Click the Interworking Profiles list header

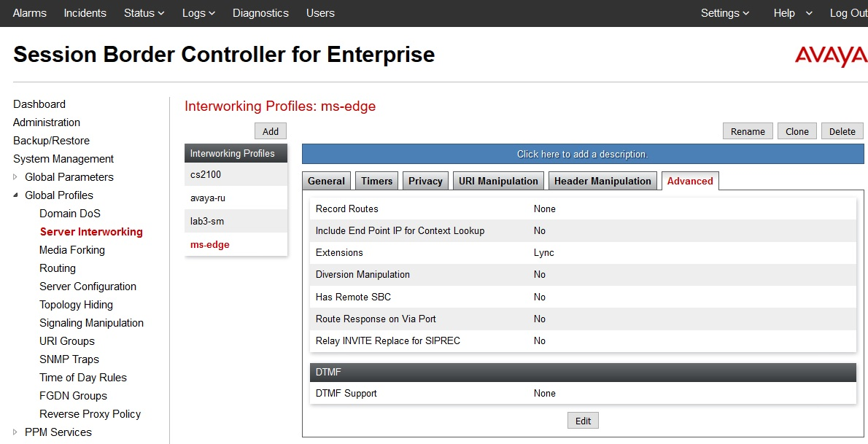[x=236, y=153]
